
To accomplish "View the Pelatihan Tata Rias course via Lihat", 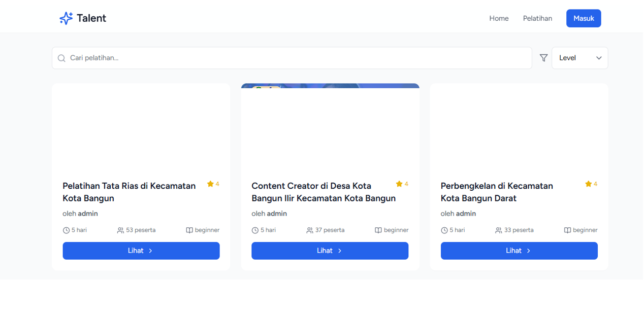I will [141, 251].
